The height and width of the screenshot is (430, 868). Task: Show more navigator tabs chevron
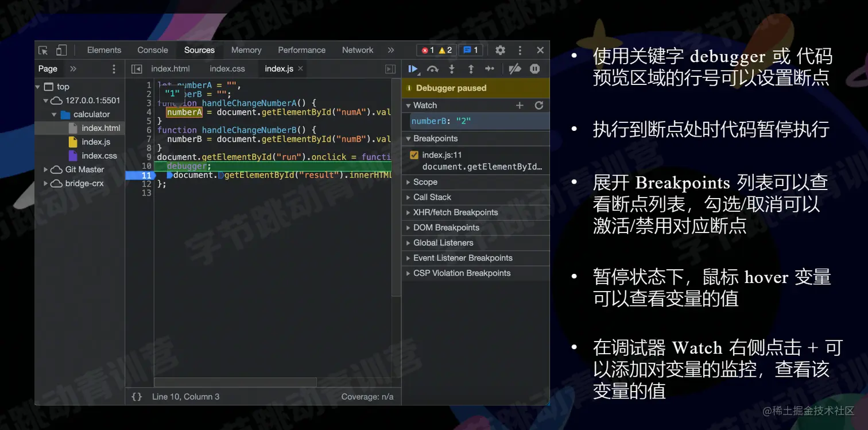pos(73,69)
